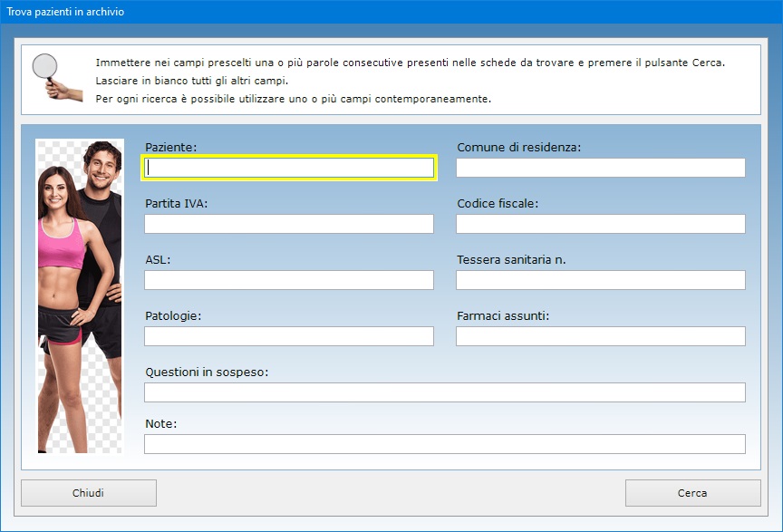Click inside the Note input field
The image size is (783, 532).
(x=444, y=444)
